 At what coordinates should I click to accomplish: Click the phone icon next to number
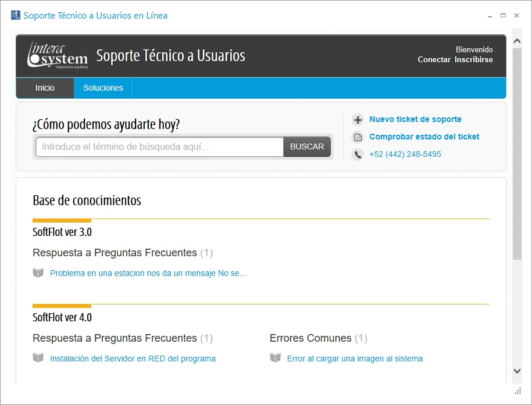click(358, 155)
